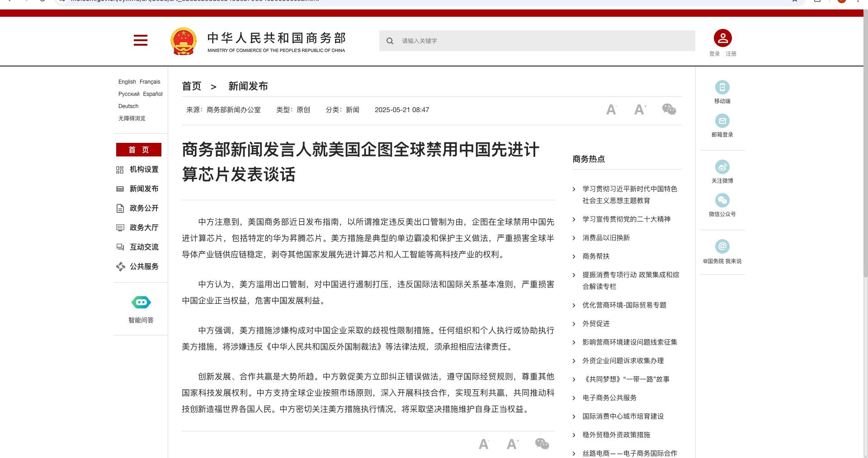Viewport: 868px width, 458px height.
Task: Click the 关注微博 Weibo icon
Action: point(722,167)
